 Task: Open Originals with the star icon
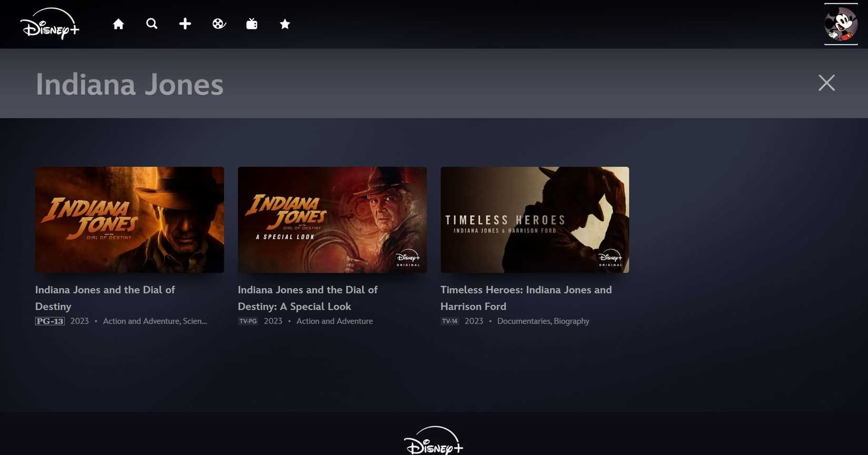285,24
